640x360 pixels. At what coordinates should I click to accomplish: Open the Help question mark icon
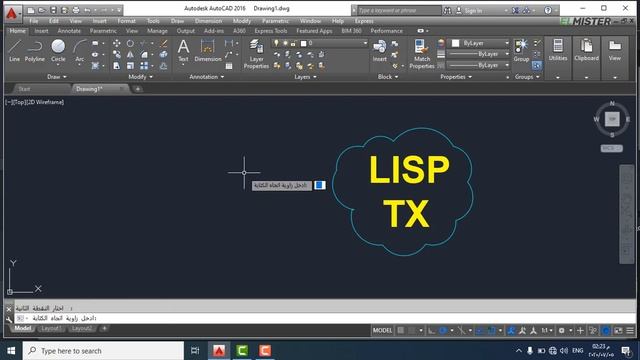click(x=548, y=10)
